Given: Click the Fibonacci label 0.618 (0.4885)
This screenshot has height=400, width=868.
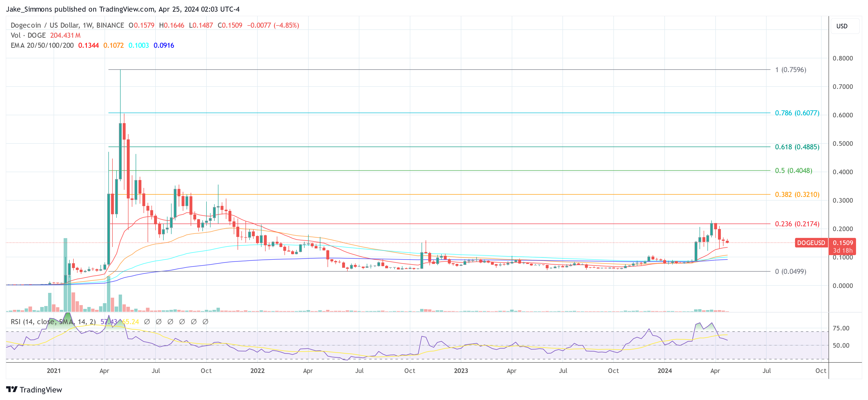Looking at the screenshot, I should pyautogui.click(x=797, y=147).
